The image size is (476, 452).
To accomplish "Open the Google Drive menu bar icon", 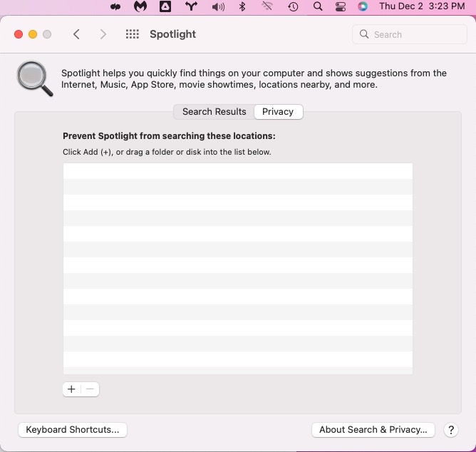I will tap(165, 6).
